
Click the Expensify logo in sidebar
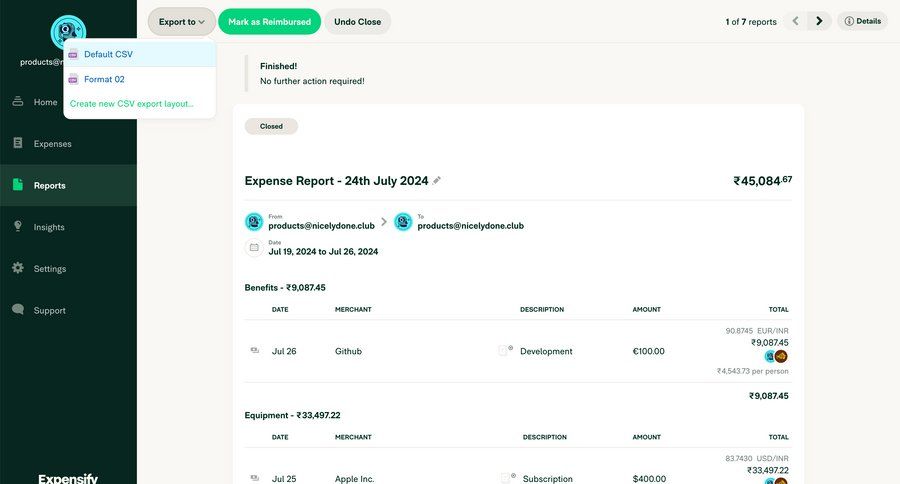68,478
